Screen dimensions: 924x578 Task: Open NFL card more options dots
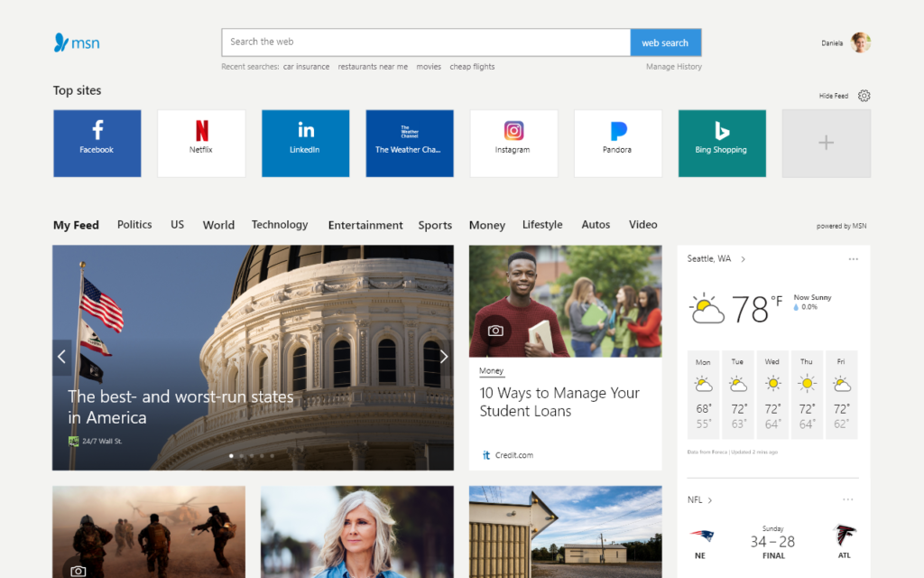coord(848,499)
